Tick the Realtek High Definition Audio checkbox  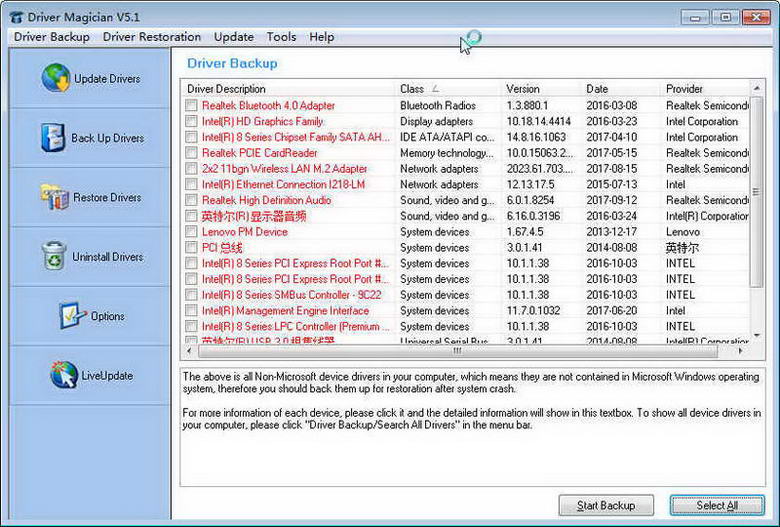pos(191,200)
